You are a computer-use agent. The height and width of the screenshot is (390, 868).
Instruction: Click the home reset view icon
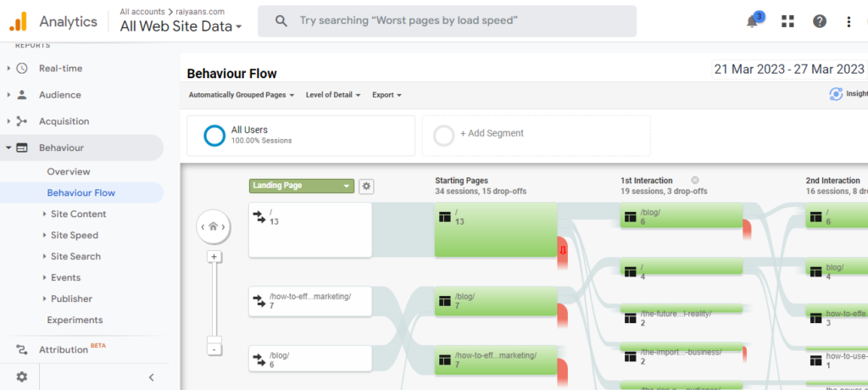click(214, 226)
